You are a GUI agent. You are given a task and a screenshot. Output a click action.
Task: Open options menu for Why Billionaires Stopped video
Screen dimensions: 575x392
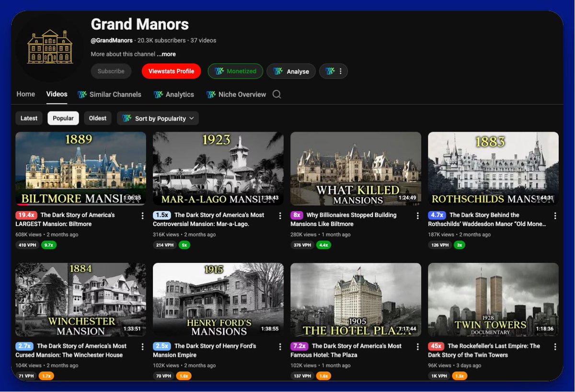(418, 216)
